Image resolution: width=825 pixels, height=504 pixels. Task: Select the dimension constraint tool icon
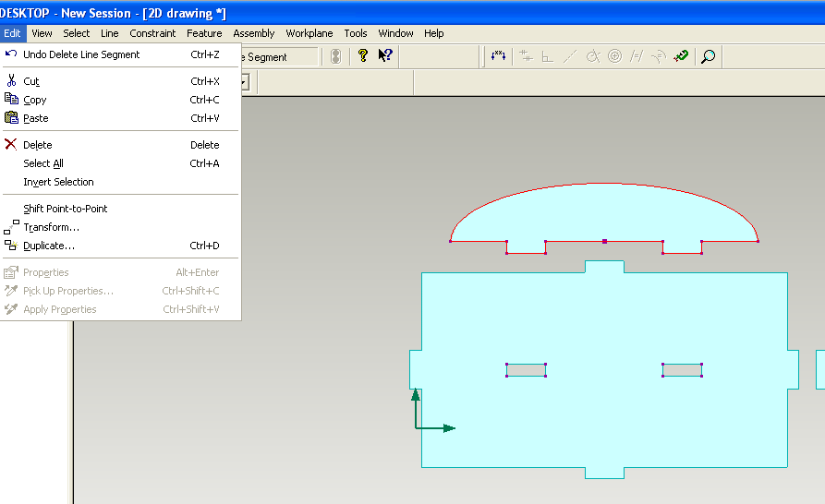click(498, 55)
